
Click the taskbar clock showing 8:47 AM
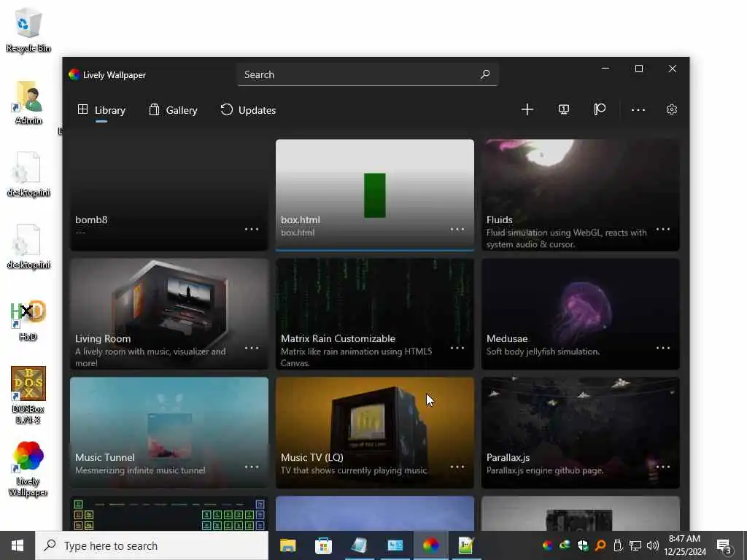point(685,545)
